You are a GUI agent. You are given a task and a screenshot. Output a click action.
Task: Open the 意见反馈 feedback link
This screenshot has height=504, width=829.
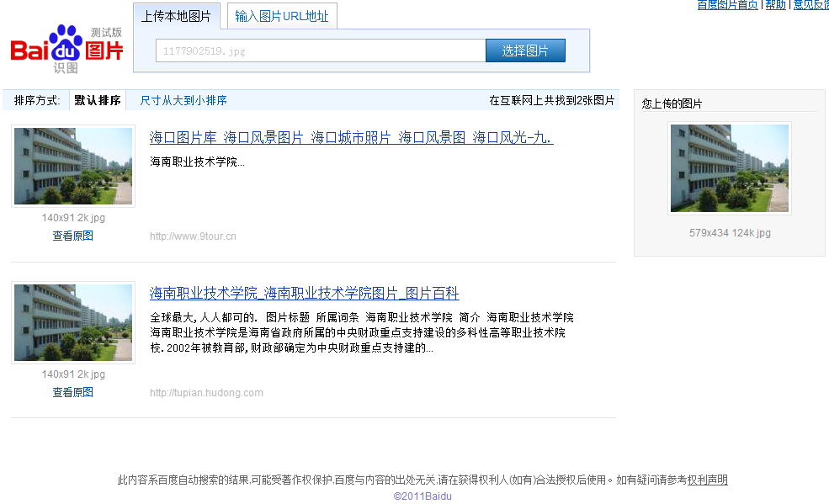810,5
